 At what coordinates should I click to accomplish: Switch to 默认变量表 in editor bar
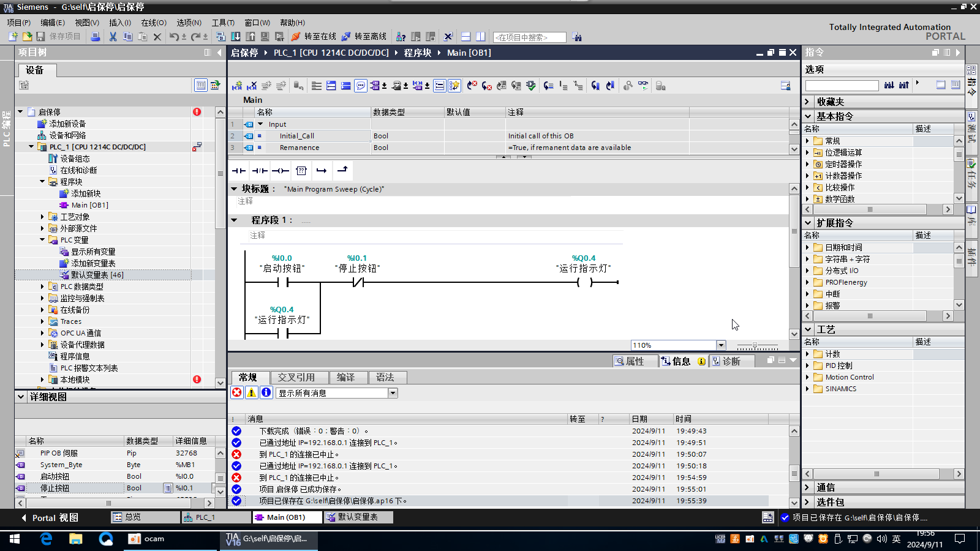pyautogui.click(x=358, y=517)
